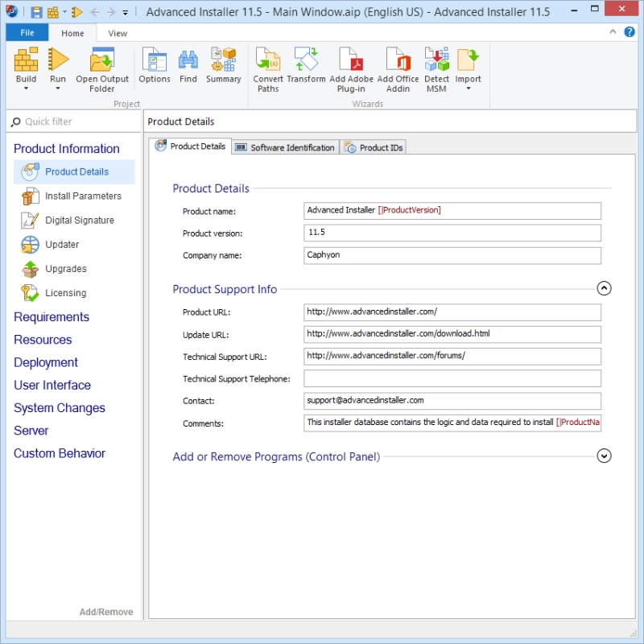The width and height of the screenshot is (644, 644).
Task: Click the Find binoculars icon
Action: click(x=188, y=60)
